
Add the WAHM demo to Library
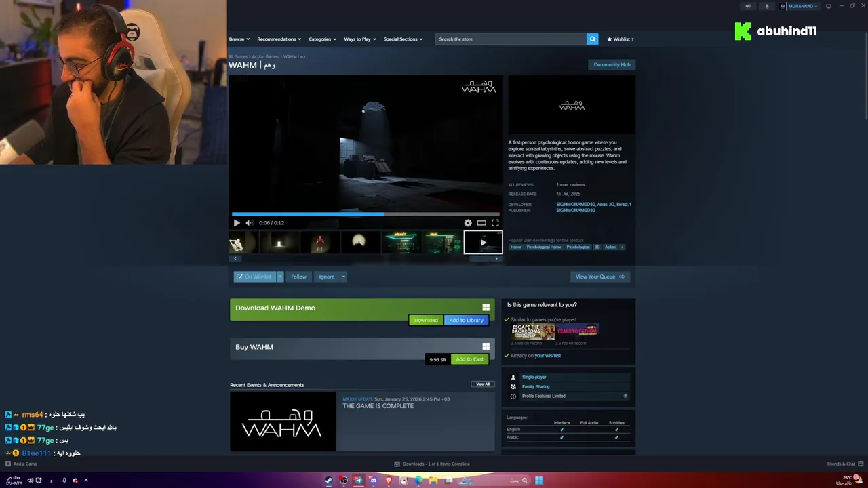(x=467, y=320)
